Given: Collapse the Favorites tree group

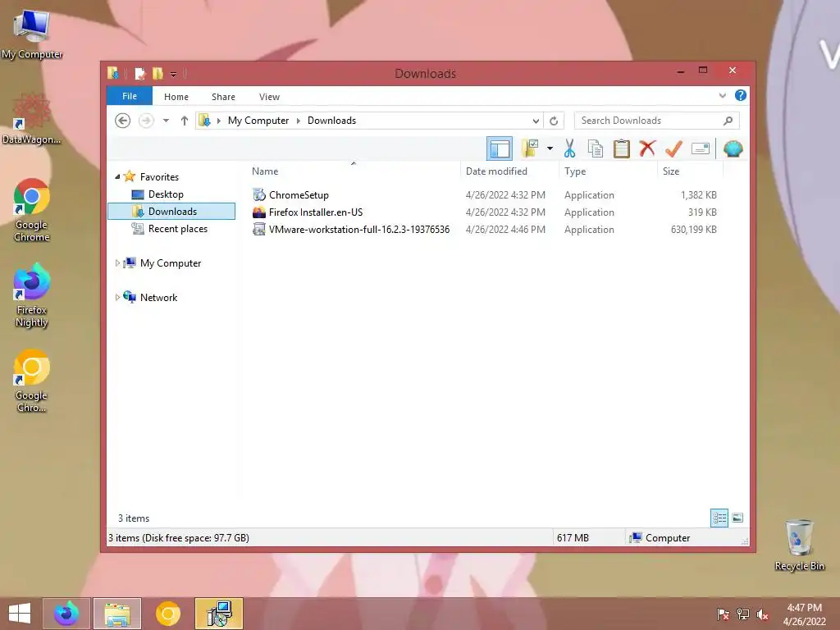Looking at the screenshot, I should coord(117,176).
